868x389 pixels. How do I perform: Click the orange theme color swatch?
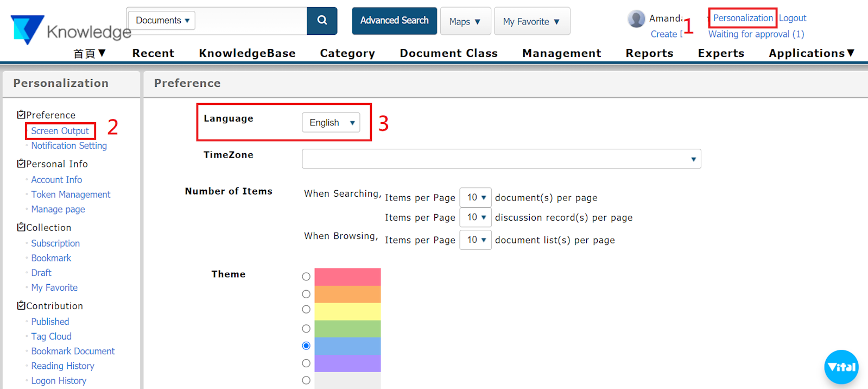pyautogui.click(x=347, y=294)
